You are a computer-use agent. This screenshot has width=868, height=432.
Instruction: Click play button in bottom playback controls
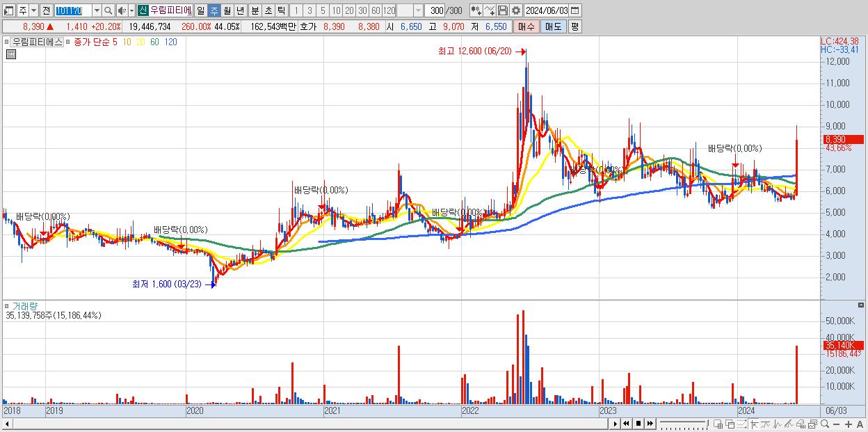[615, 424]
